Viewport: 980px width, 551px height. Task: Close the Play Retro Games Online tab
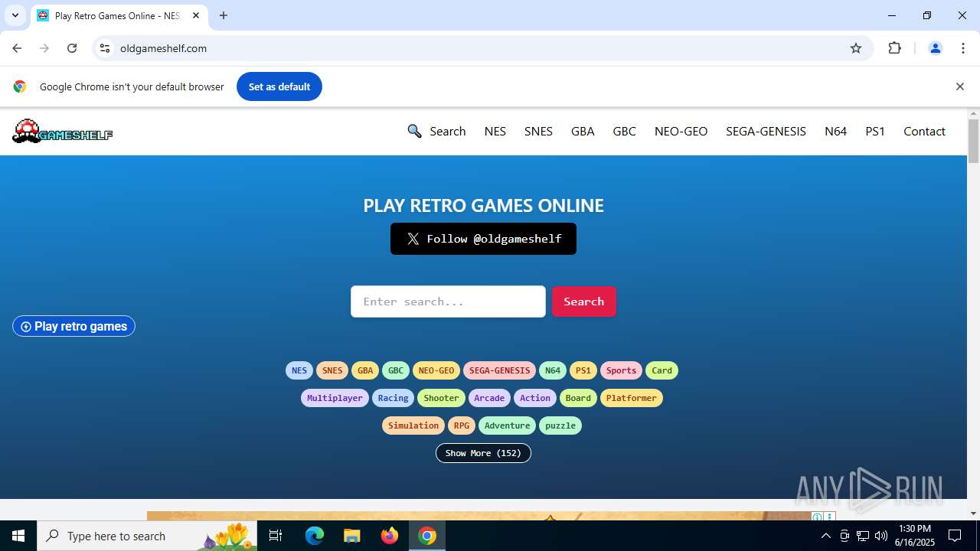tap(196, 15)
